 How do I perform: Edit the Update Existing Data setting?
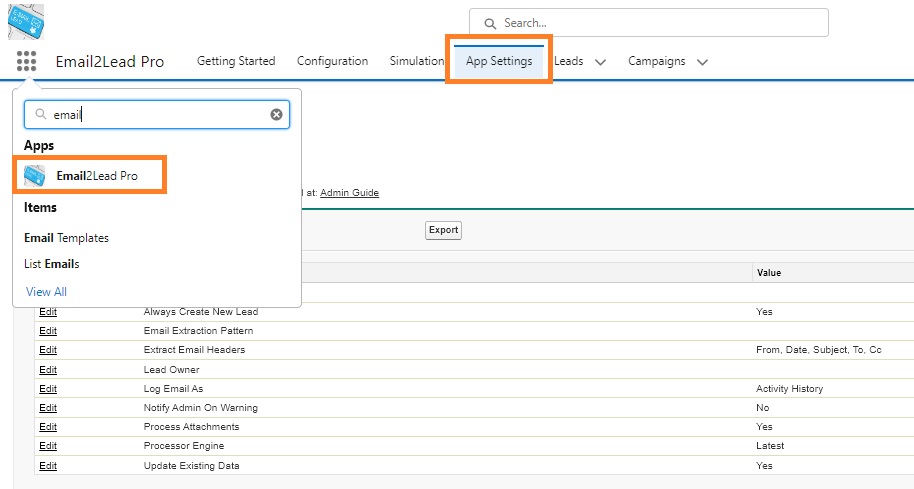click(x=48, y=466)
